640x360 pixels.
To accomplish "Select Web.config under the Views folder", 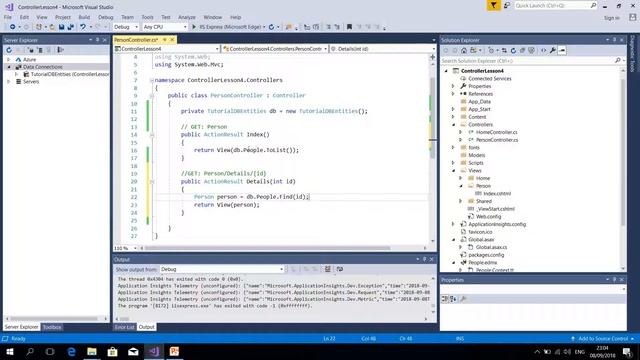I will (488, 216).
